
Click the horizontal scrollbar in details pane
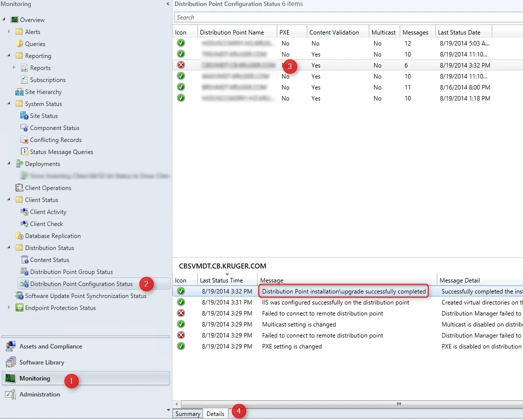[352, 404]
